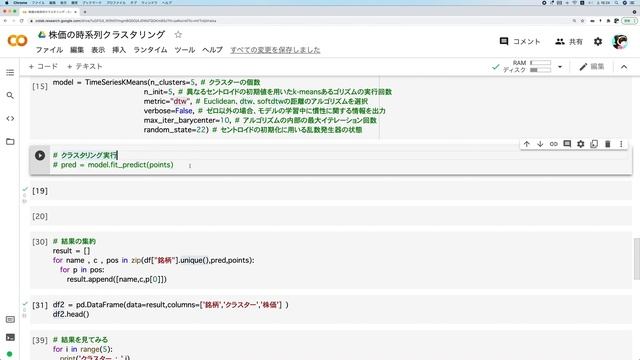The width and height of the screenshot is (640, 360).
Task: Click the page vertical scrollbar thumb
Action: (636, 259)
